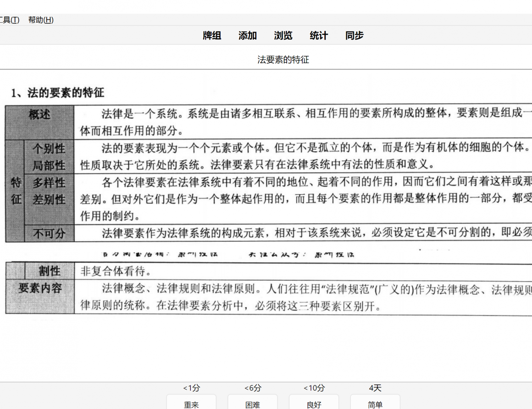The image size is (532, 409).
Task: Click the line starting 各个法律要素在法律系统中
Action: [316, 181]
